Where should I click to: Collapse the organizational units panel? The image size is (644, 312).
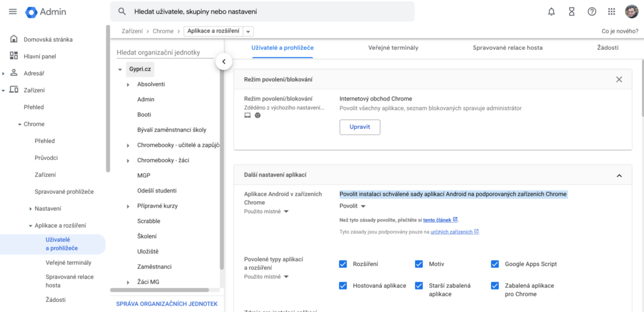[223, 61]
